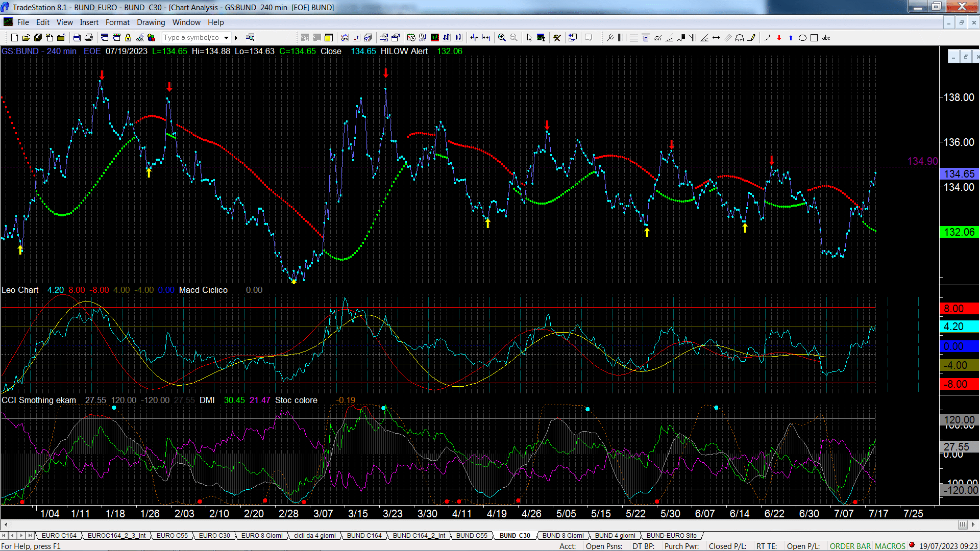The image size is (980, 551).
Task: Select the rectangle drawing tool
Action: pyautogui.click(x=814, y=38)
